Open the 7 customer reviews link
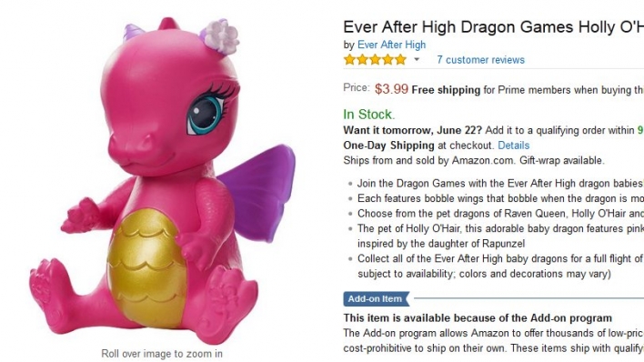The width and height of the screenshot is (644, 362). point(480,60)
